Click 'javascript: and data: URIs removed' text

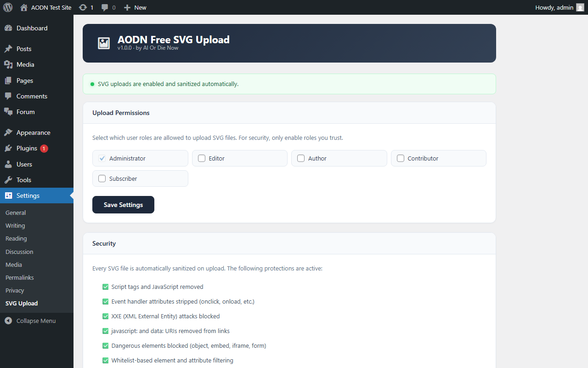coord(170,331)
